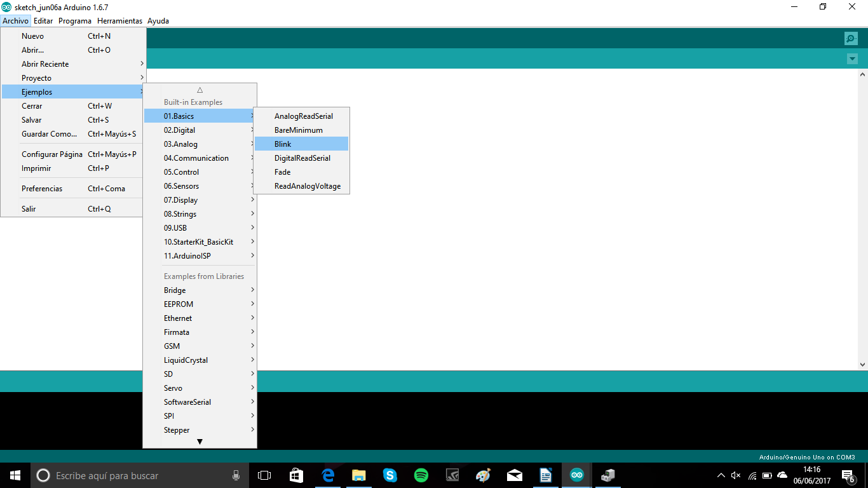Open File Explorer from the taskbar
868x488 pixels.
coord(358,475)
